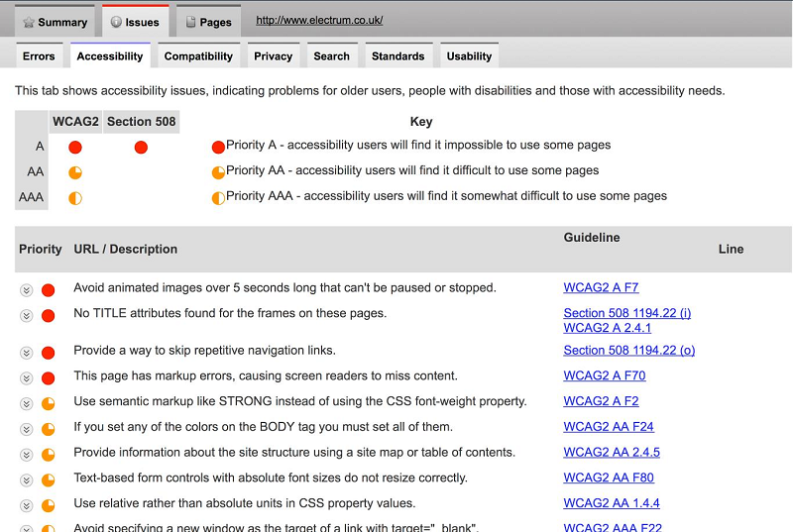Click red priority dot for skip navigation issue

(48, 353)
